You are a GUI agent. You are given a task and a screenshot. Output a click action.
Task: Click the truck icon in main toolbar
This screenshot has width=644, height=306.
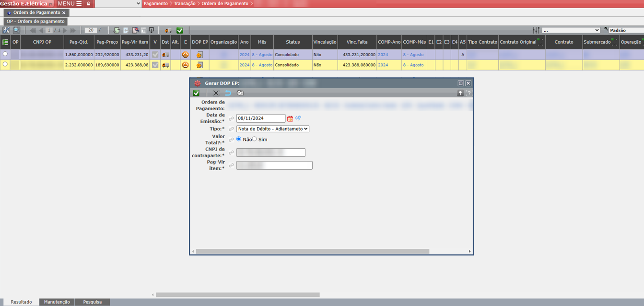pyautogui.click(x=168, y=30)
